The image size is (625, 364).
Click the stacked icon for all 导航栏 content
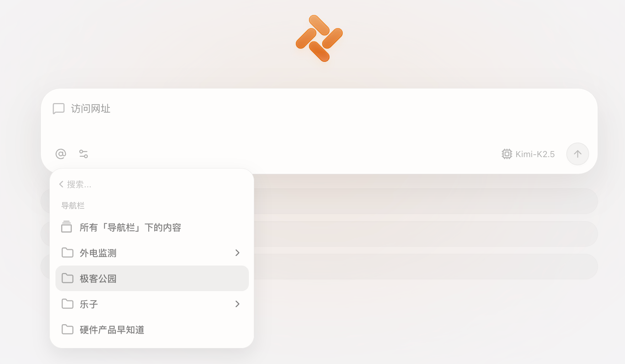coord(66,227)
